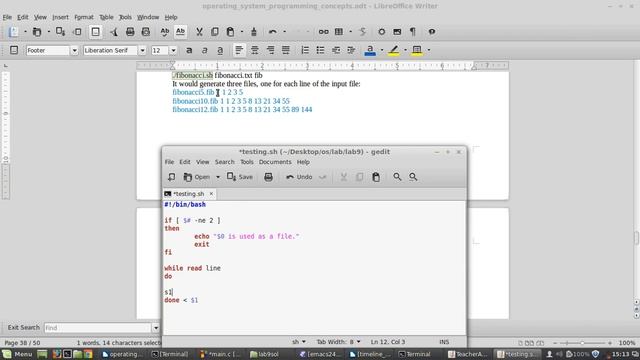Viewport: 640px width, 360px height.
Task: Toggle Nonprinting Characters pilcrow icon
Action: 413,31
